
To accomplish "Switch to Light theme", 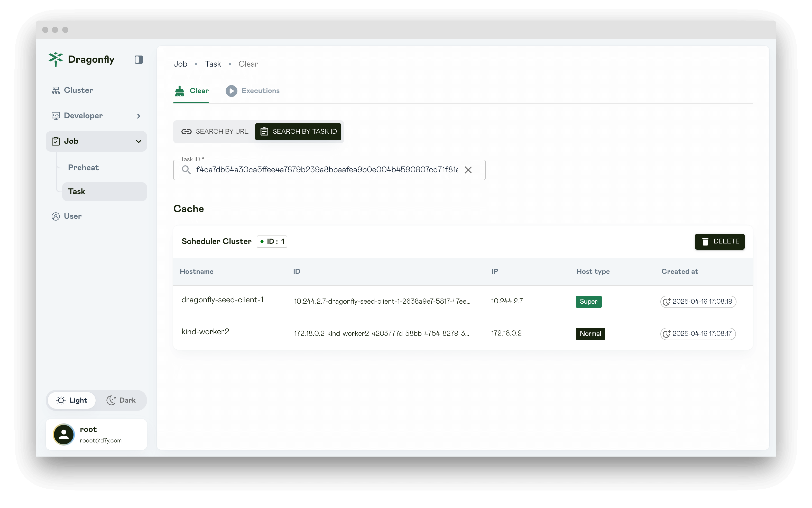I will [x=72, y=400].
